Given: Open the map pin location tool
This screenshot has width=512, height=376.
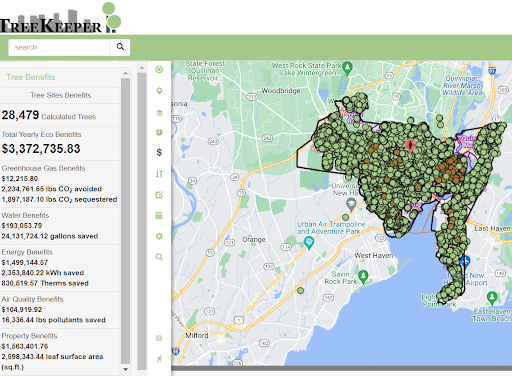Looking at the screenshot, I should pyautogui.click(x=159, y=91).
